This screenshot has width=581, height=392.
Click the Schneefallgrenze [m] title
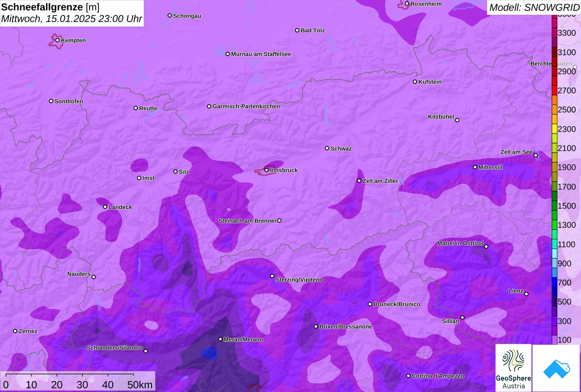pos(50,7)
